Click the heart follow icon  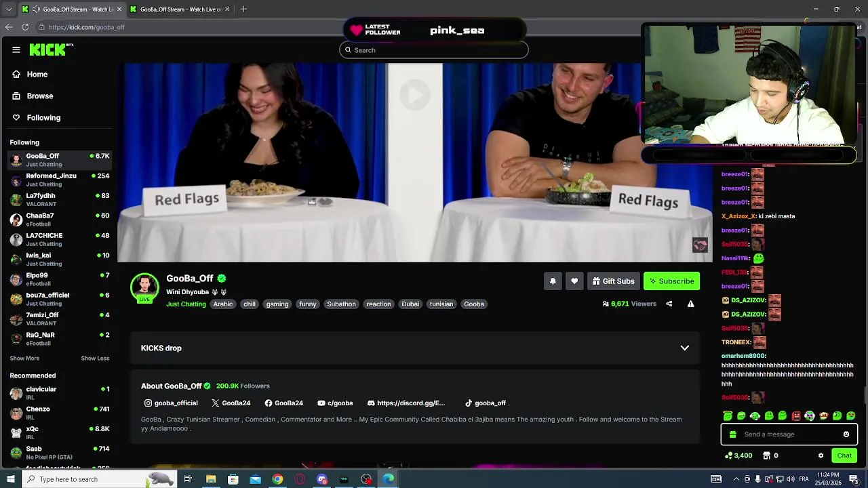(x=574, y=281)
